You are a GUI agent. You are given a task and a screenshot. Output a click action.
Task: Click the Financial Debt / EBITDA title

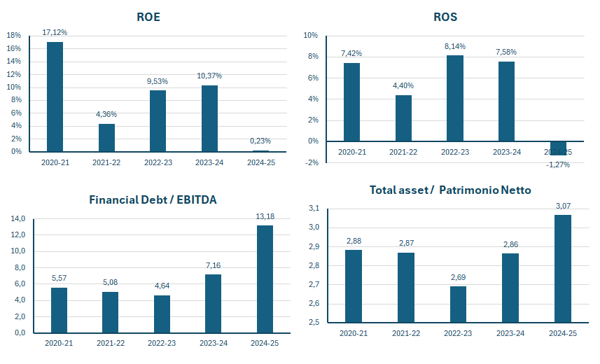tap(153, 199)
